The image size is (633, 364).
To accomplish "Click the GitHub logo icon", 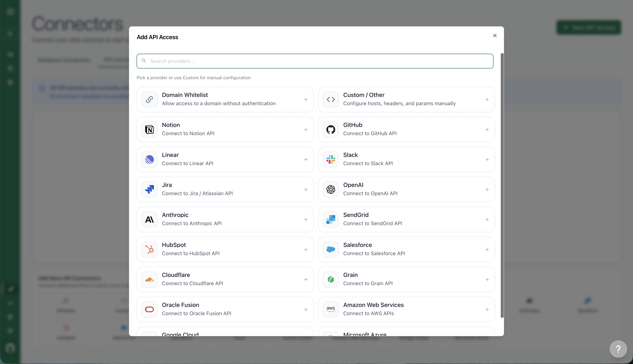I will coord(331,130).
